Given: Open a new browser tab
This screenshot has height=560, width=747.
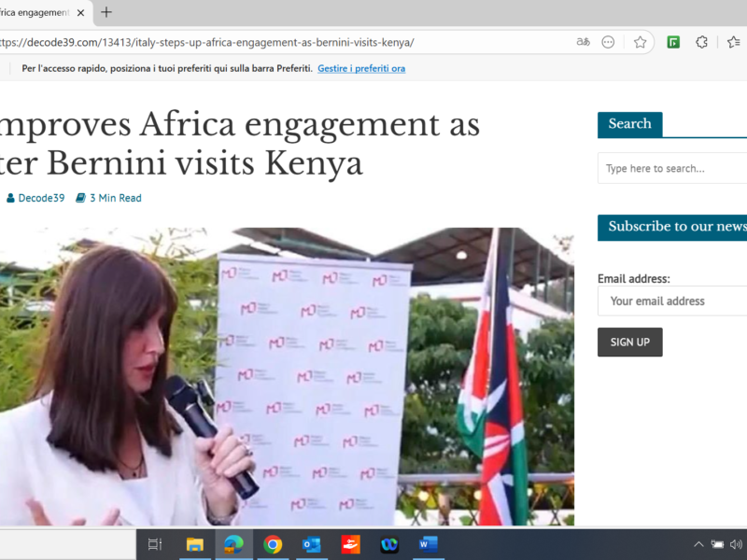Looking at the screenshot, I should 105,13.
